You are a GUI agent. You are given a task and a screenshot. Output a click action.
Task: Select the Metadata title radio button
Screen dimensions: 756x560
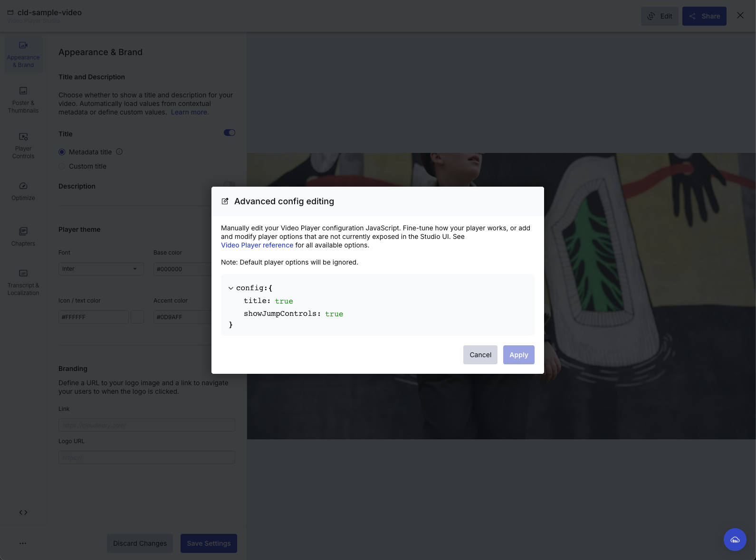click(62, 152)
